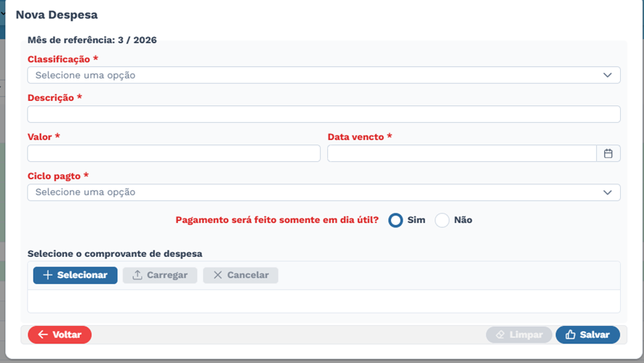Screen dimensions: 644x363
Task: Click the plus icon on the Selecionar button
Action: (x=48, y=275)
